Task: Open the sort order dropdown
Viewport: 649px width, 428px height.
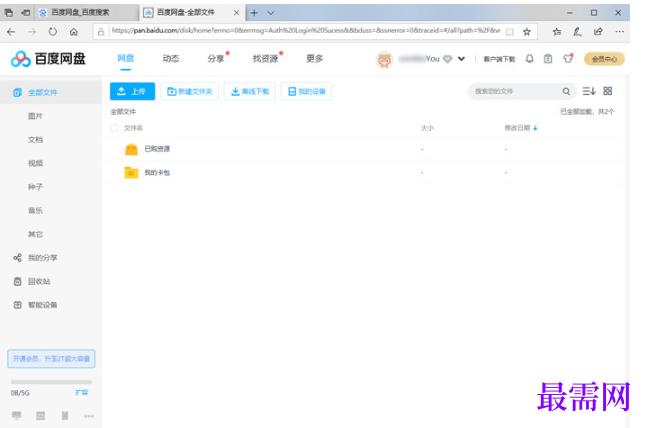Action: pyautogui.click(x=589, y=91)
